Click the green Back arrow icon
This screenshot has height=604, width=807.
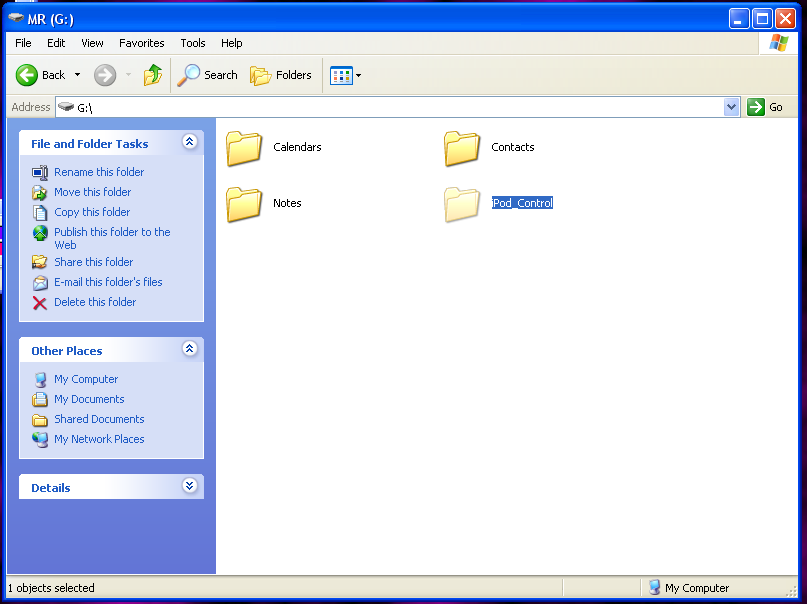(x=27, y=75)
